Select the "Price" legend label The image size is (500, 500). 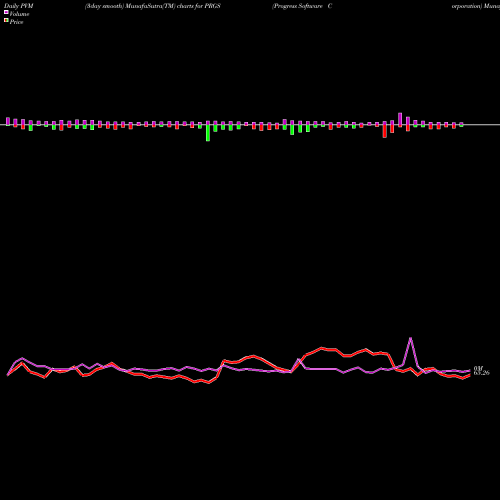pos(16,22)
